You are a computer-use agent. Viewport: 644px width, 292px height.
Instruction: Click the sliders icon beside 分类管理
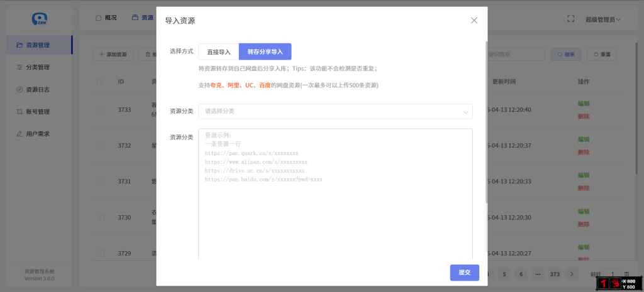[x=19, y=67]
